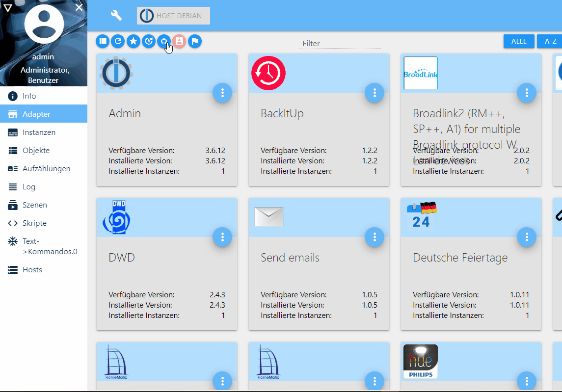This screenshot has width=562, height=392.
Task: Open the Deutsche Feiertage card's three-dot menu
Action: 527,237
